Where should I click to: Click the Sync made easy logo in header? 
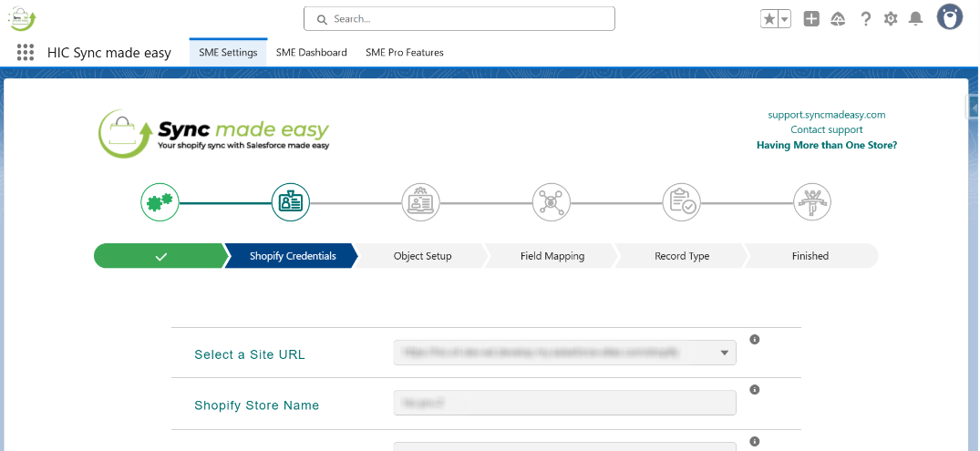23,18
